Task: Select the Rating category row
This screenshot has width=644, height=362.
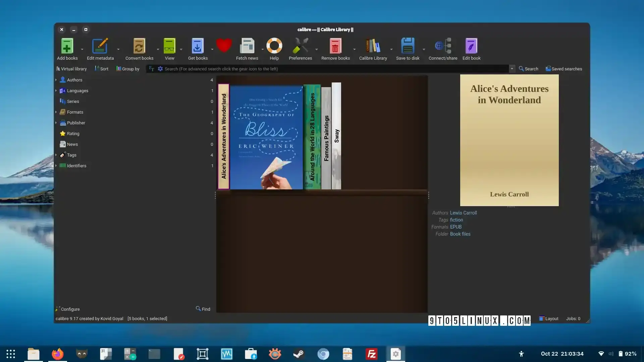Action: pyautogui.click(x=134, y=133)
